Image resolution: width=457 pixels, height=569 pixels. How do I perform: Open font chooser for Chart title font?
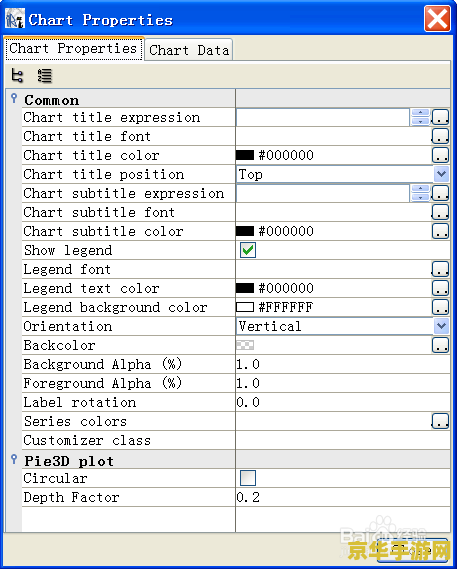[440, 136]
